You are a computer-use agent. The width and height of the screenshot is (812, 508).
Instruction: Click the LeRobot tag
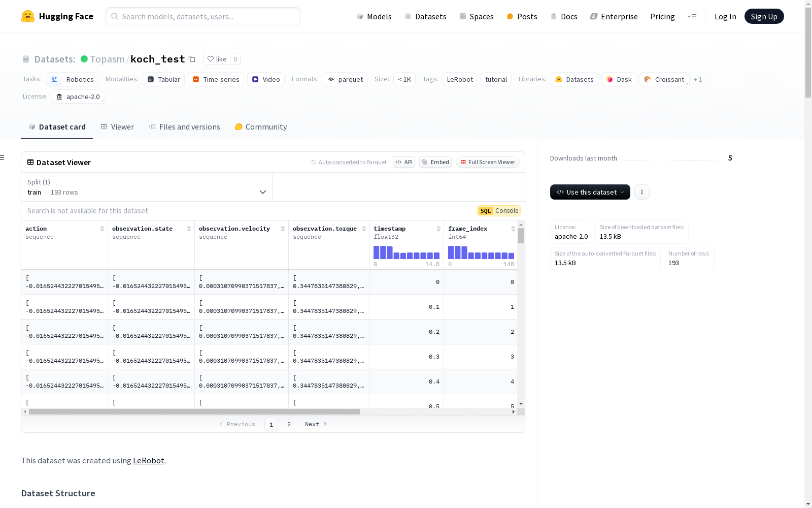(x=460, y=79)
